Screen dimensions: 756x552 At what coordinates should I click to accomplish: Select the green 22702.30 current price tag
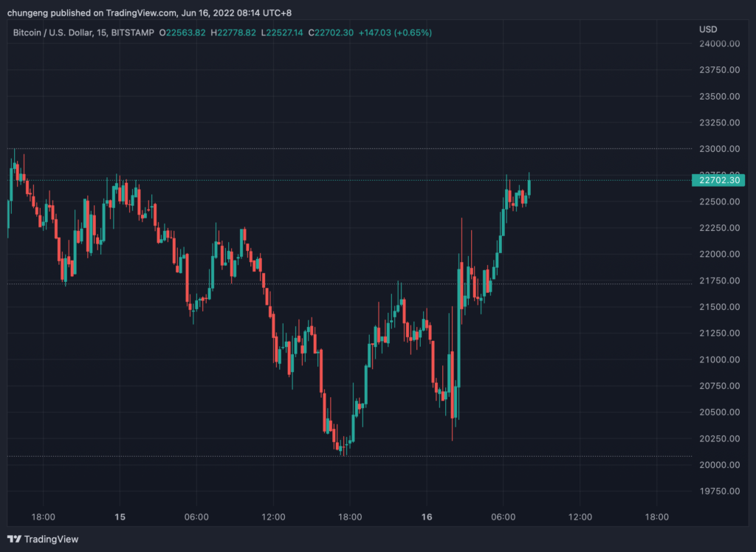(x=718, y=180)
